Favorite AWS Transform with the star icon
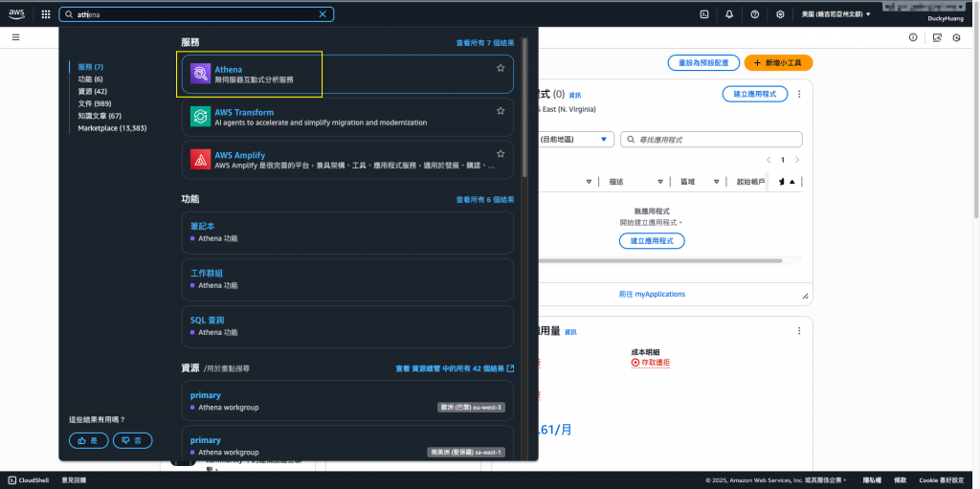Screen dimensions: 980x489 [x=501, y=111]
